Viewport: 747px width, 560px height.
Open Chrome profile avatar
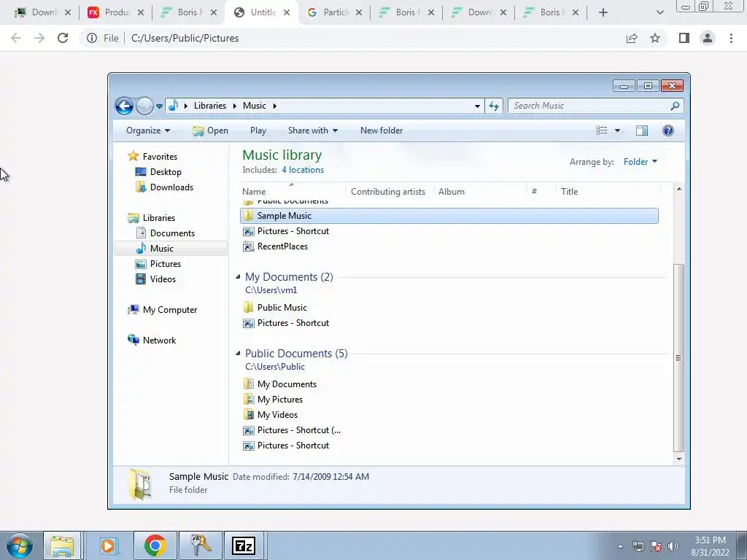click(708, 38)
